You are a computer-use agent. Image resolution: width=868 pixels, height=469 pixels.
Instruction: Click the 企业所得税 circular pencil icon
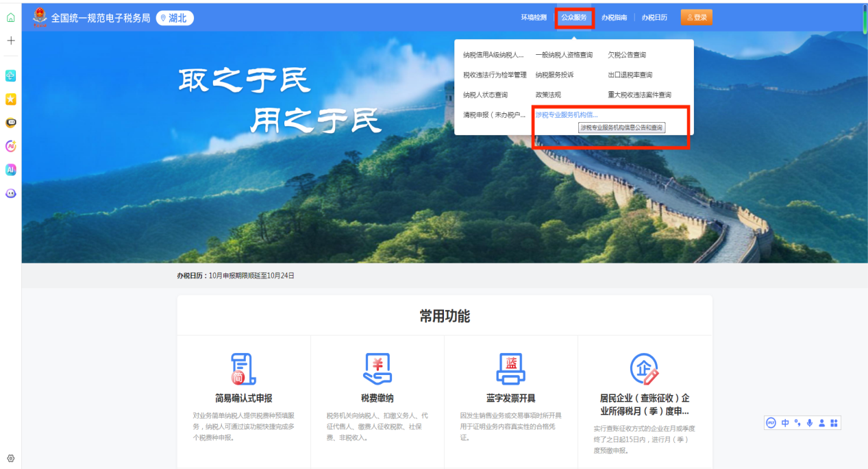click(x=644, y=369)
